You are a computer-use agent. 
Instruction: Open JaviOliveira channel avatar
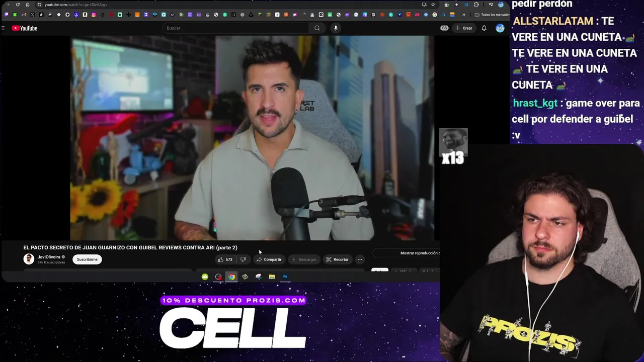29,259
